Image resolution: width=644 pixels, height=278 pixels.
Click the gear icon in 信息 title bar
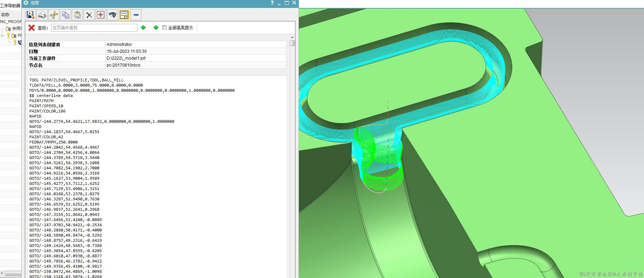coord(26,3)
